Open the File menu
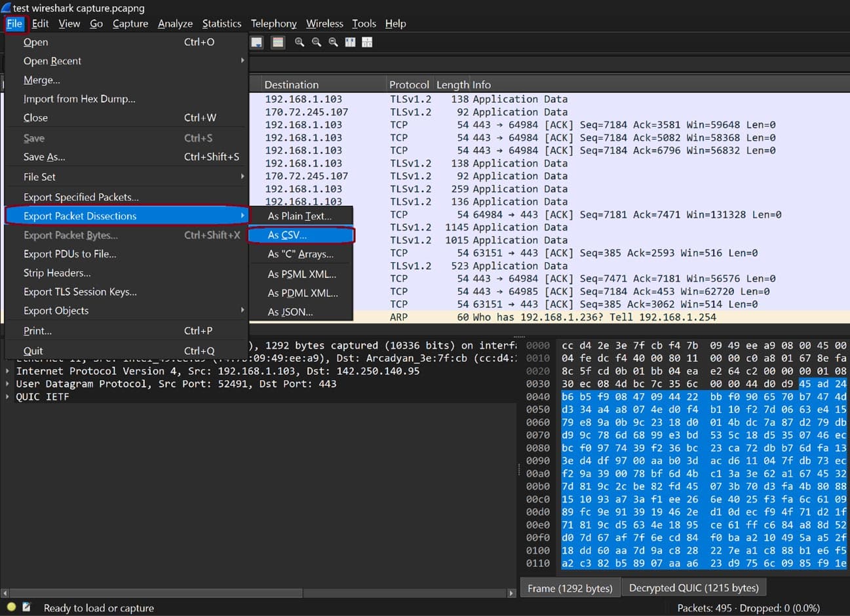Image resolution: width=850 pixels, height=616 pixels. click(14, 24)
